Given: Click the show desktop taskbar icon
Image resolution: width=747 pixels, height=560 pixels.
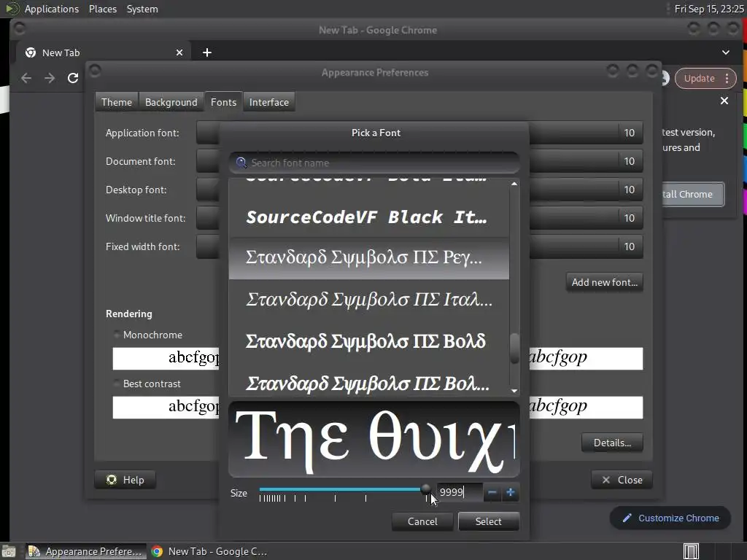Looking at the screenshot, I should pyautogui.click(x=9, y=551).
